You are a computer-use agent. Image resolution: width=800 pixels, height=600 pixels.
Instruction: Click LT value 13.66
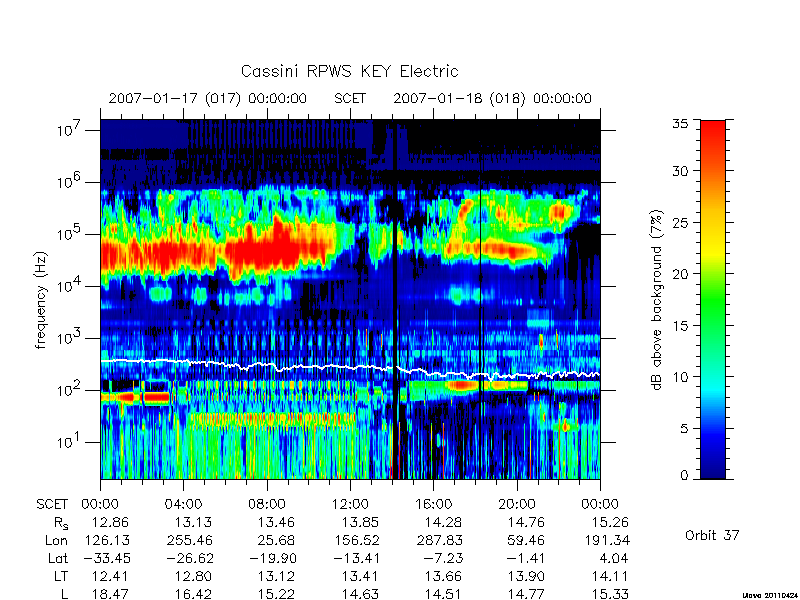443,577
